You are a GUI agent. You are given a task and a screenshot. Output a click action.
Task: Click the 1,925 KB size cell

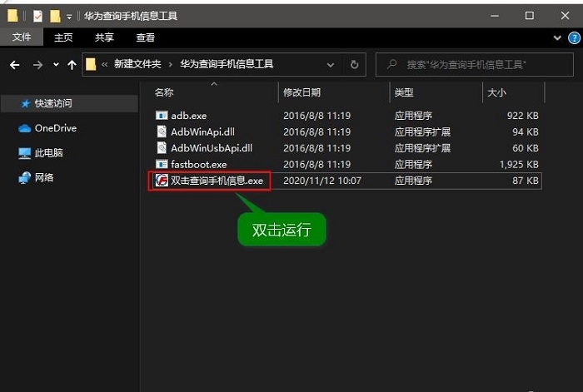click(519, 164)
